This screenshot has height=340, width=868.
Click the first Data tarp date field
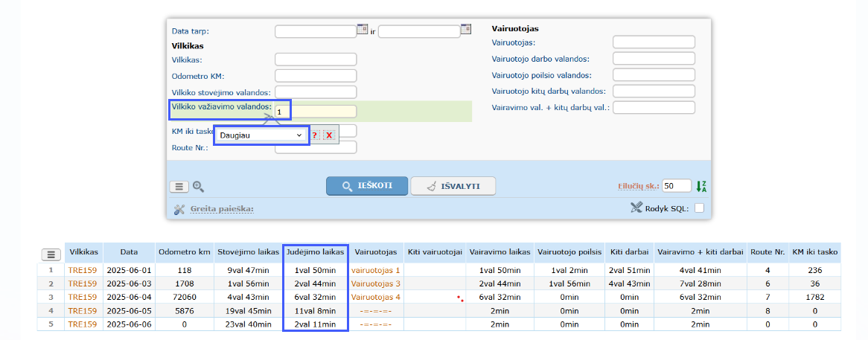point(316,31)
